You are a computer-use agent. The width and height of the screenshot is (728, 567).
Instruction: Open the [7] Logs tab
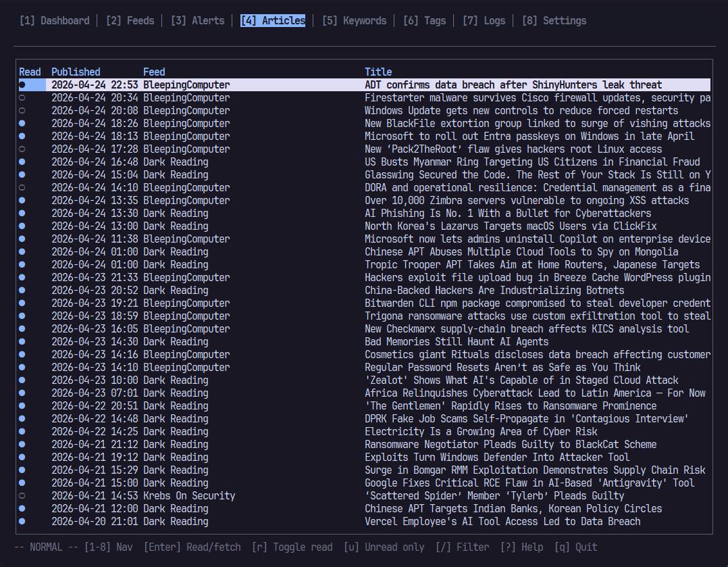[484, 21]
